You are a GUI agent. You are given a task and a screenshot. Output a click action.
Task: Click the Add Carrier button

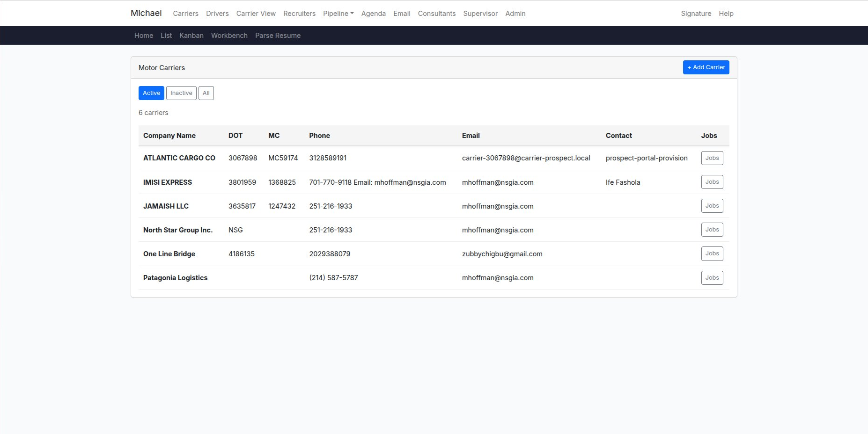[706, 67]
